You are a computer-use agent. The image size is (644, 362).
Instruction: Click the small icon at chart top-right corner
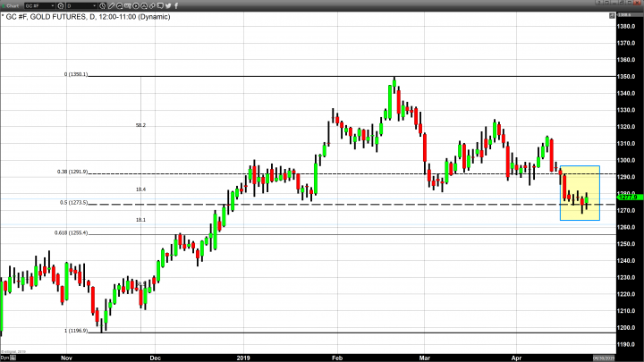[x=612, y=15]
